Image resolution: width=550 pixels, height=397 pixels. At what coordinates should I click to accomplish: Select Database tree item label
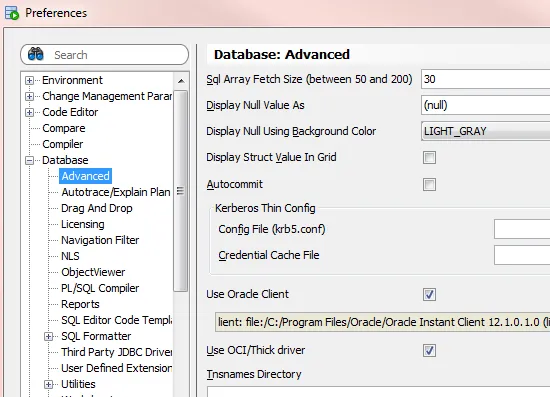pos(65,160)
